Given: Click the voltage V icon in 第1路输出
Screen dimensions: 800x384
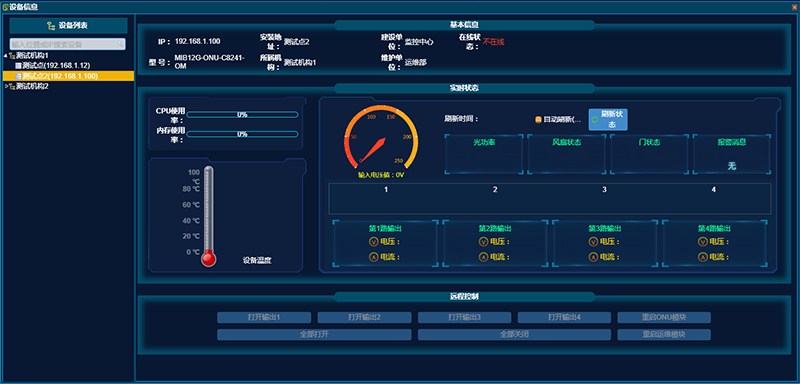Looking at the screenshot, I should click(373, 242).
